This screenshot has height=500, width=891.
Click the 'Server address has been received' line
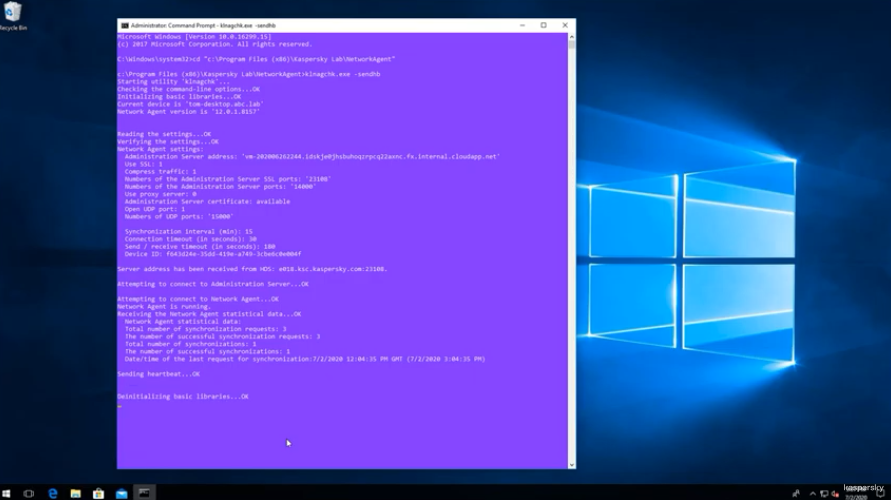coord(252,269)
